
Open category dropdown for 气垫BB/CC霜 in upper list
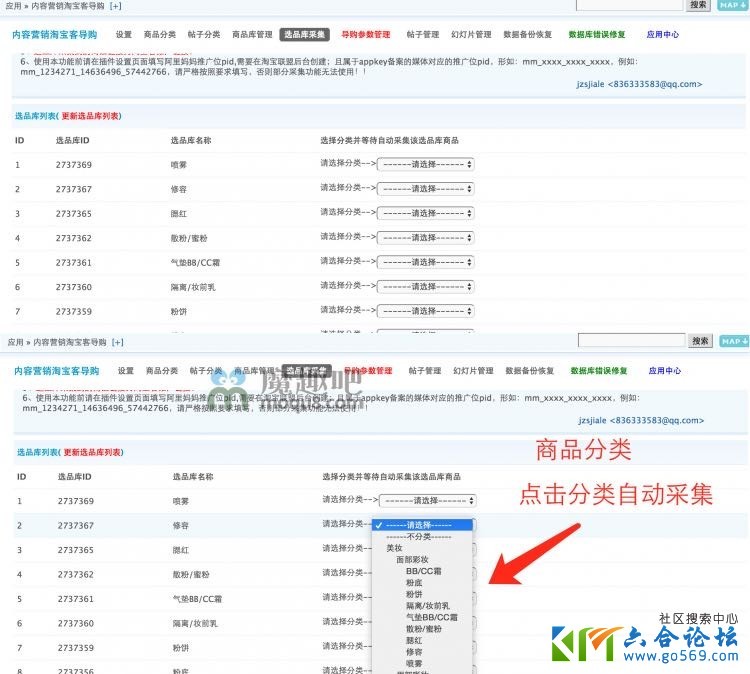(426, 262)
